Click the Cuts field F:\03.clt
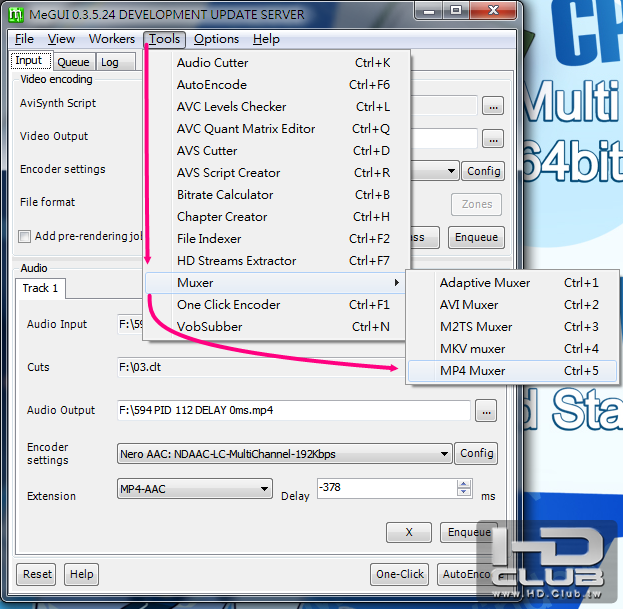This screenshot has height=609, width=623. click(261, 367)
